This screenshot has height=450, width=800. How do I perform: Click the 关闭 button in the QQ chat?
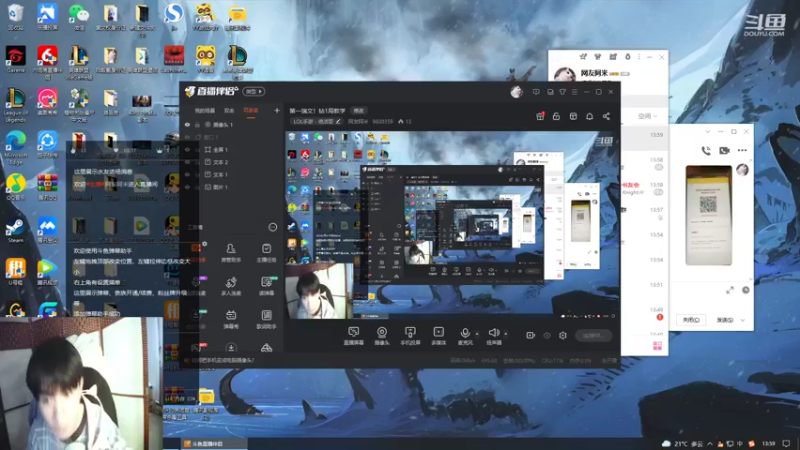coord(691,320)
